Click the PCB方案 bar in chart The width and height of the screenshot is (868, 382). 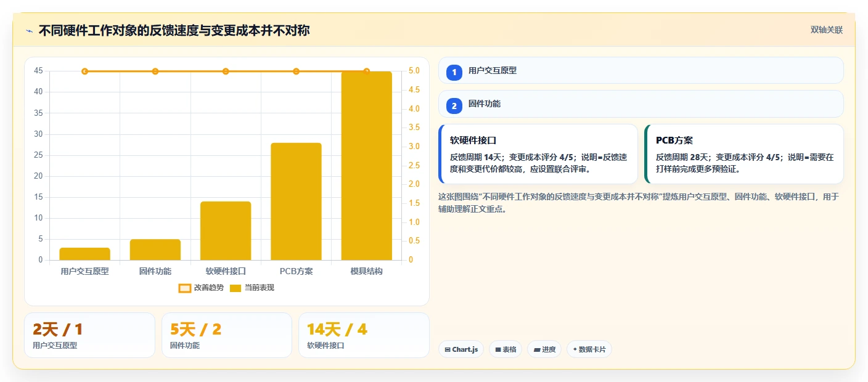[296, 201]
